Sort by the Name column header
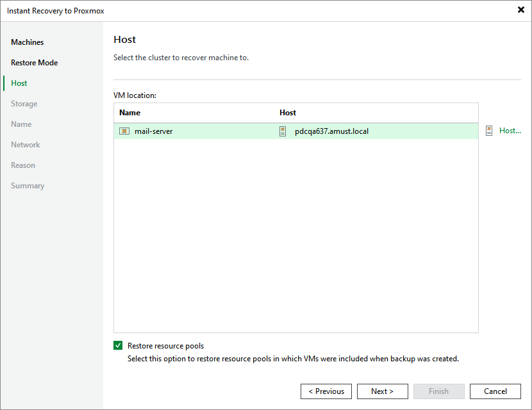 point(129,113)
